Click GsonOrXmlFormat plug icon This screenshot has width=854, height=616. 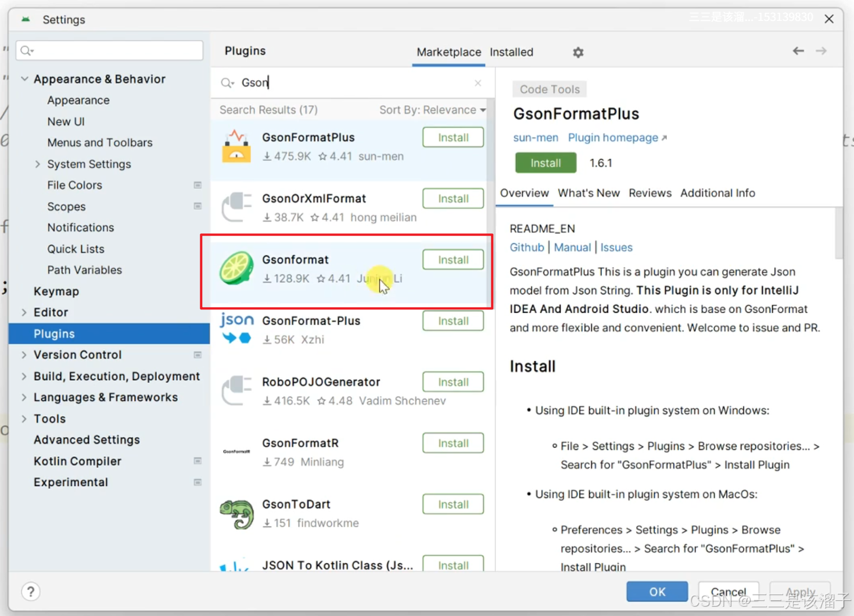tap(236, 207)
